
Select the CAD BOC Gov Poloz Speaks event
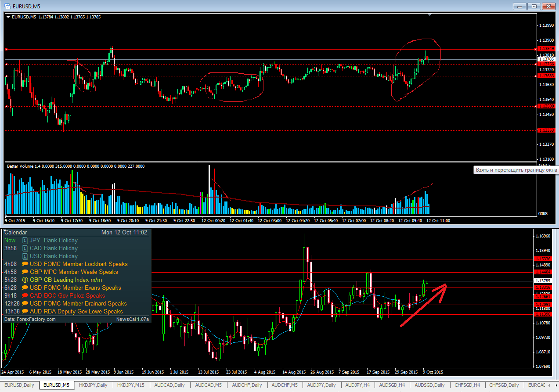click(x=67, y=296)
